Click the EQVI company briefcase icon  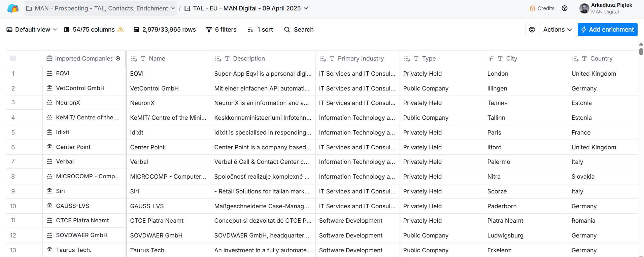(49, 73)
